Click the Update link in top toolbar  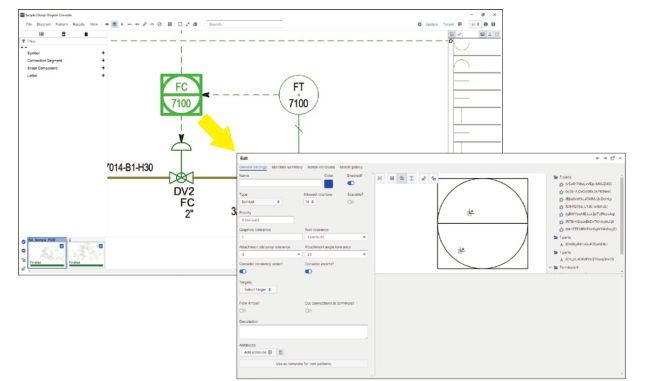tap(432, 24)
